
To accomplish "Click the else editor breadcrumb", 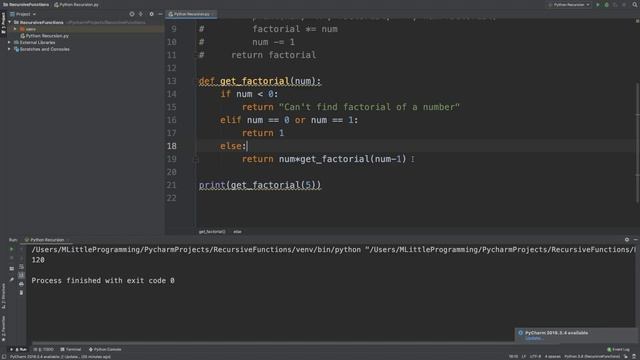I will (x=237, y=231).
